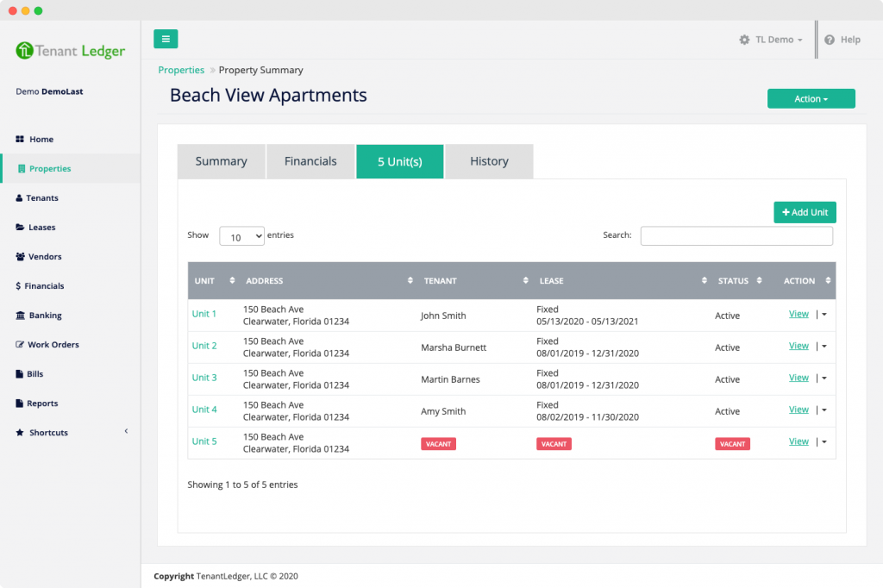Open the Show entries dropdown
883x588 pixels.
tap(241, 235)
